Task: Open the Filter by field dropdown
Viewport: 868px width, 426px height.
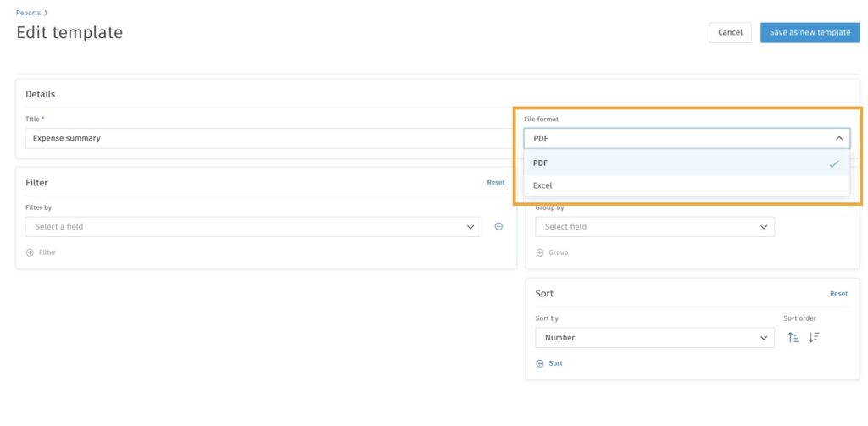Action: pyautogui.click(x=253, y=227)
